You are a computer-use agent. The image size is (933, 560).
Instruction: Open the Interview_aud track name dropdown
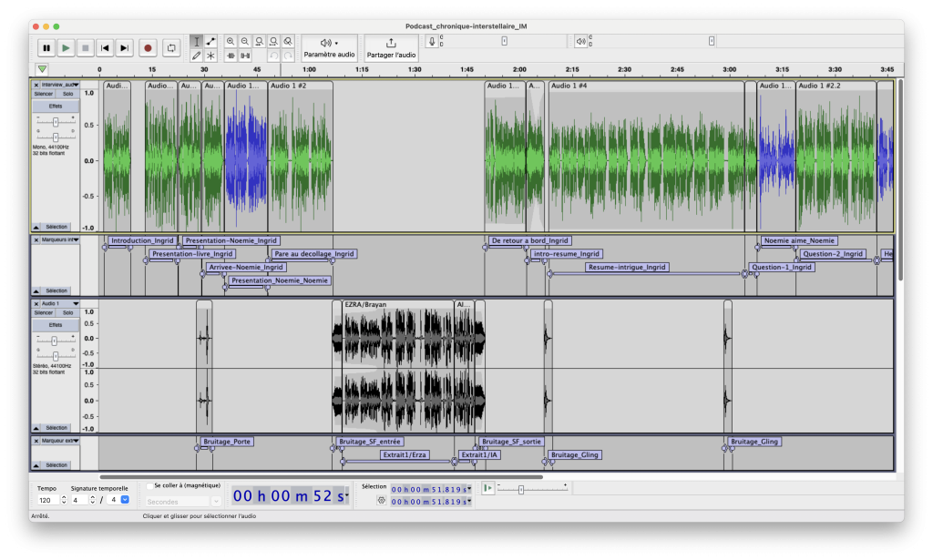pyautogui.click(x=59, y=85)
